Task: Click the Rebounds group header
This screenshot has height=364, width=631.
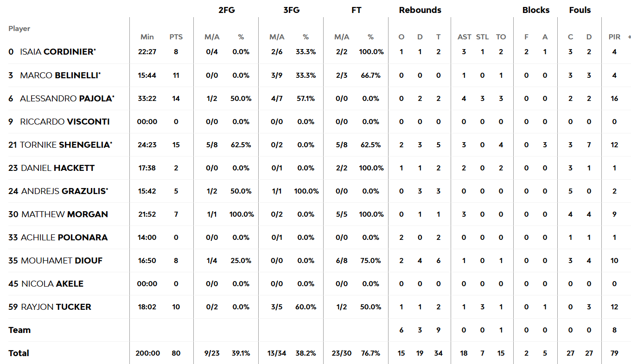Action: [x=420, y=10]
